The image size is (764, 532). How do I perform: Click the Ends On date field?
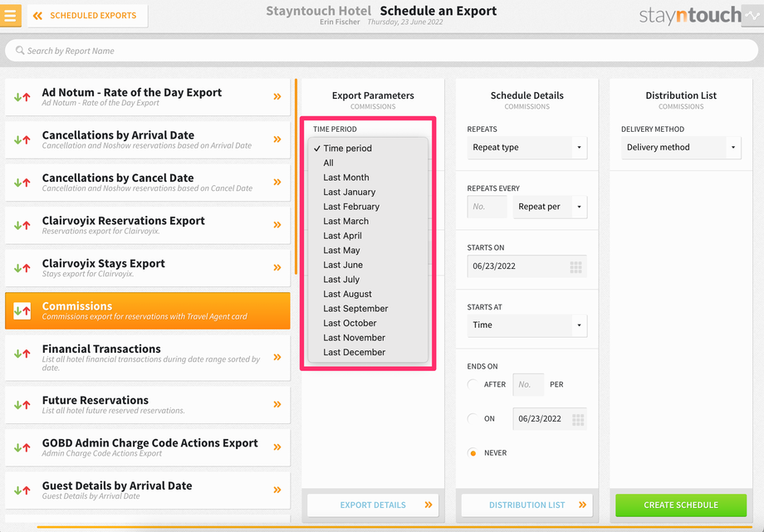550,418
